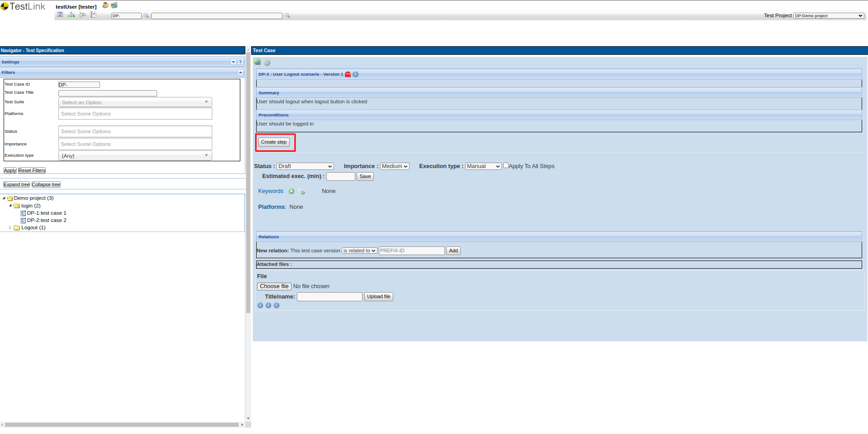Click the Reset Filters button
Image resolution: width=868 pixels, height=434 pixels.
pyautogui.click(x=32, y=171)
